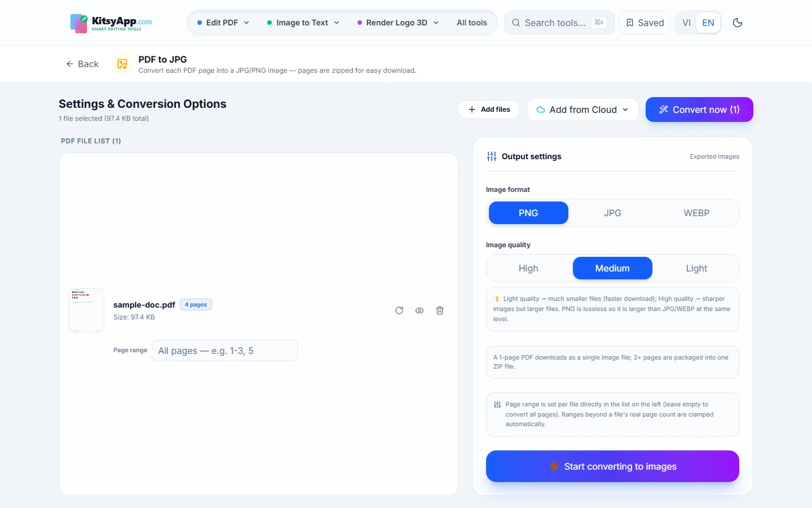Image resolution: width=812 pixels, height=508 pixels.
Task: Switch language to EN
Action: point(708,23)
